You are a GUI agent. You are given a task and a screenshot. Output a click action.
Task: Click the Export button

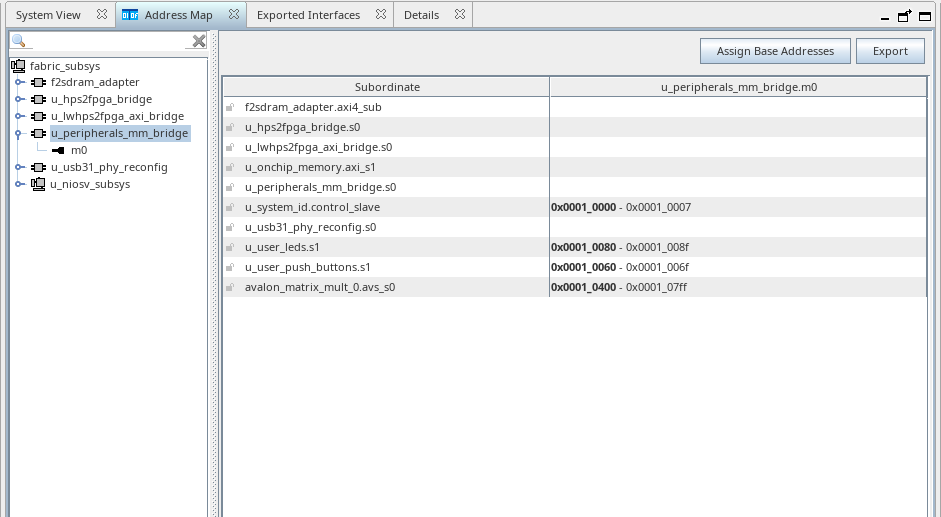(x=890, y=51)
